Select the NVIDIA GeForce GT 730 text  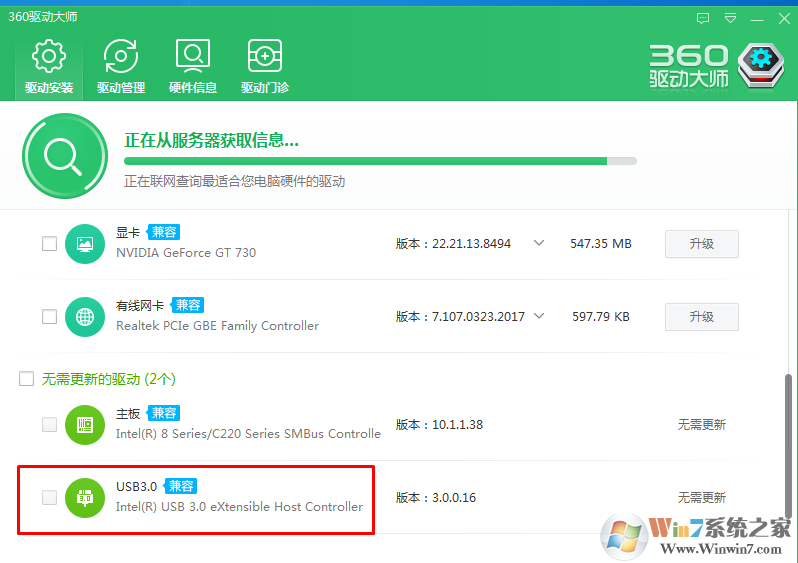(186, 252)
